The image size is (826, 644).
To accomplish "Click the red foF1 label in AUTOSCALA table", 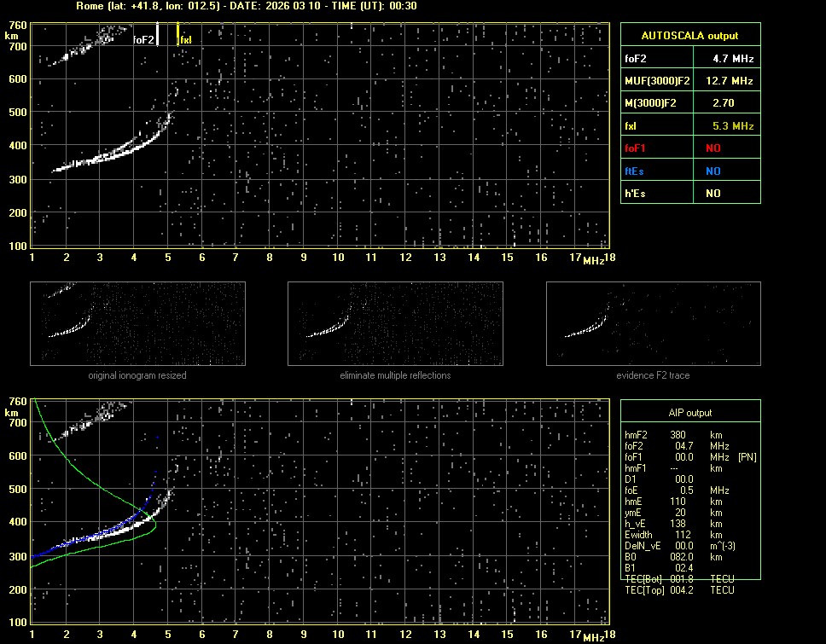I will coord(636,148).
